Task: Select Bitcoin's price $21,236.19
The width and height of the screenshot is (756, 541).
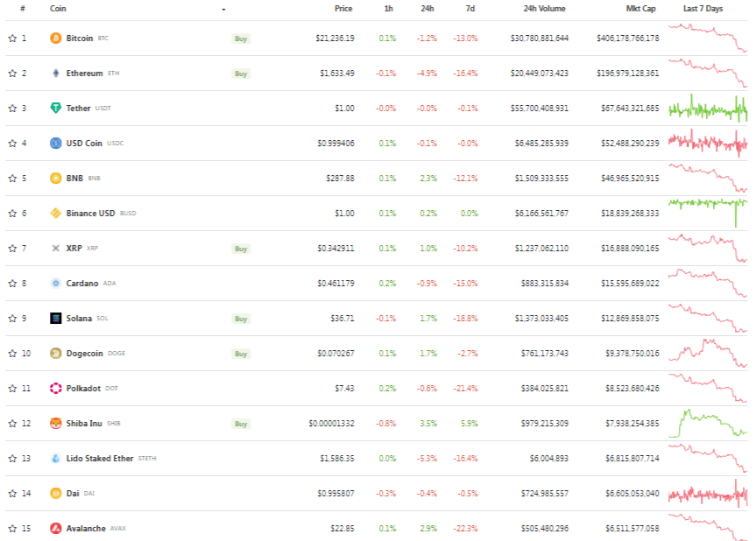Action: (336, 38)
